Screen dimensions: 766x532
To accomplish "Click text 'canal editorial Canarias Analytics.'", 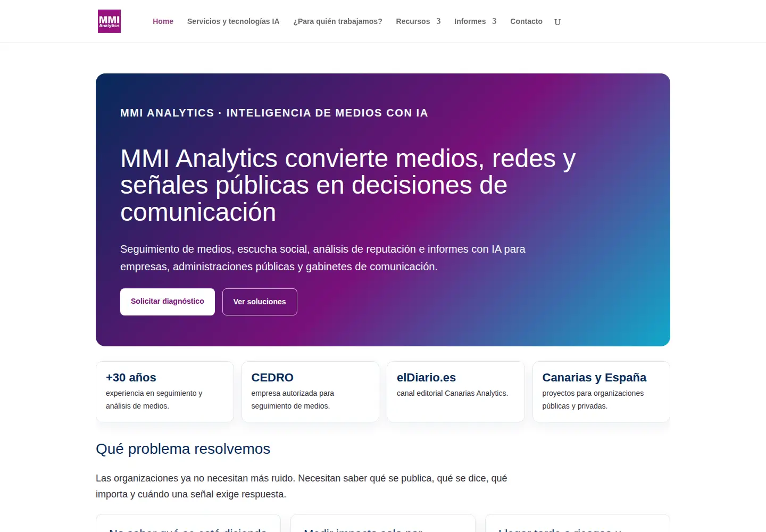I will (452, 393).
